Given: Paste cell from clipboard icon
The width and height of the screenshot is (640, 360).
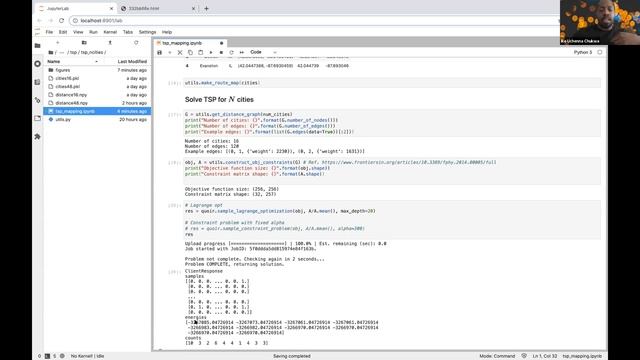Looking at the screenshot, I should pos(200,52).
